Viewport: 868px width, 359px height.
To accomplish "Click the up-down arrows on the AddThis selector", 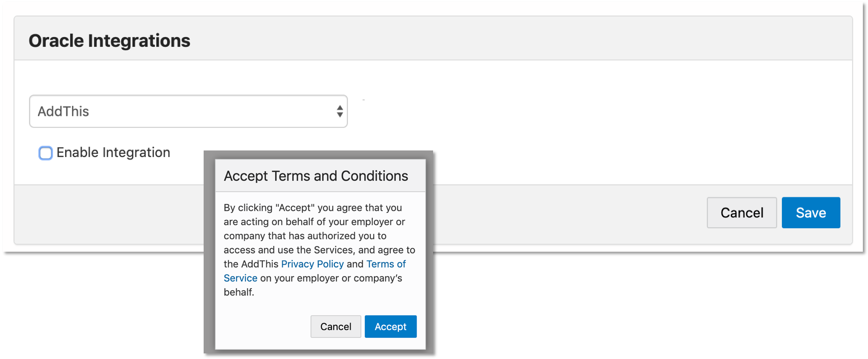I will pyautogui.click(x=340, y=112).
